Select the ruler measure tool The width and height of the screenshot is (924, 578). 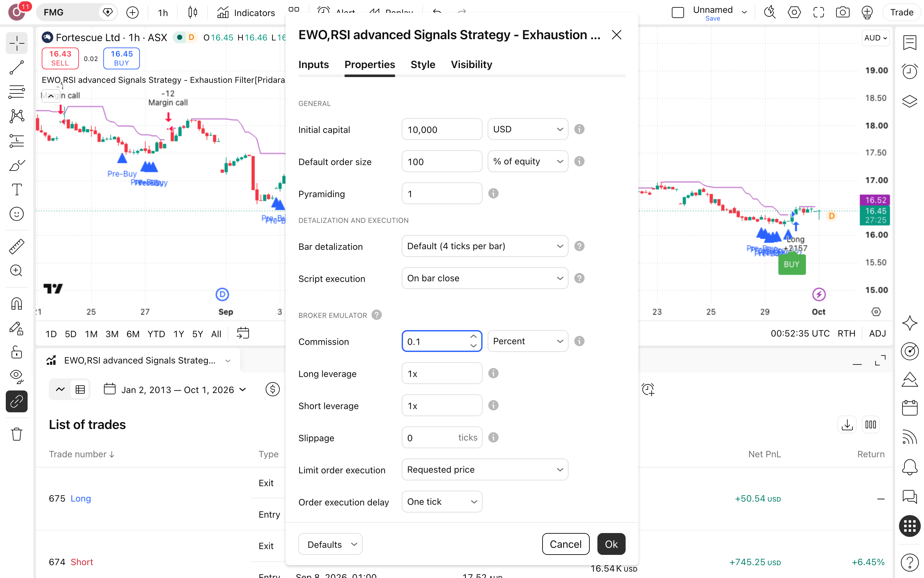(x=16, y=247)
